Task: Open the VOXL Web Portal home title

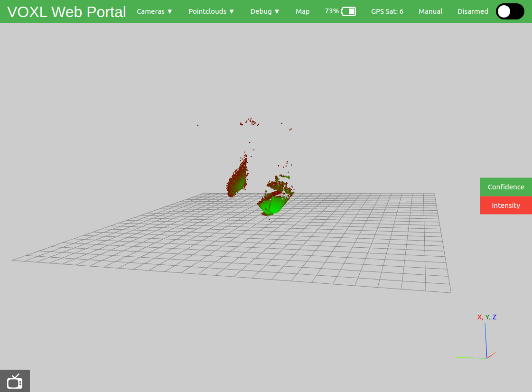Action: click(66, 12)
